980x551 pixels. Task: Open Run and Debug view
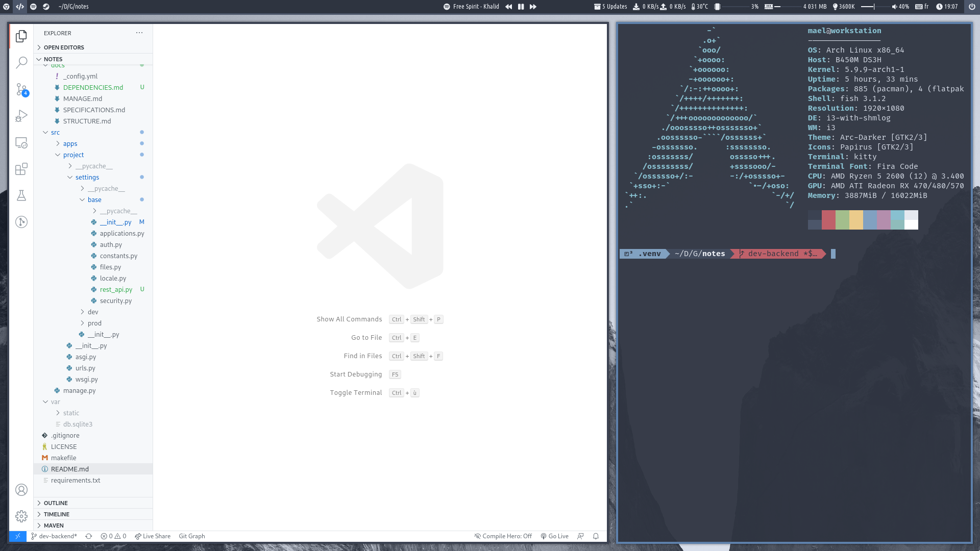21,116
